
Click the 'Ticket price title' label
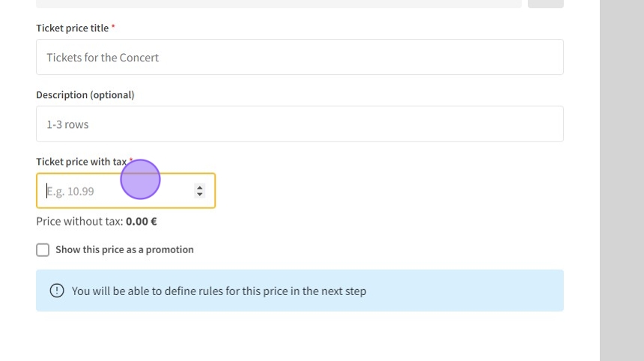click(x=72, y=28)
